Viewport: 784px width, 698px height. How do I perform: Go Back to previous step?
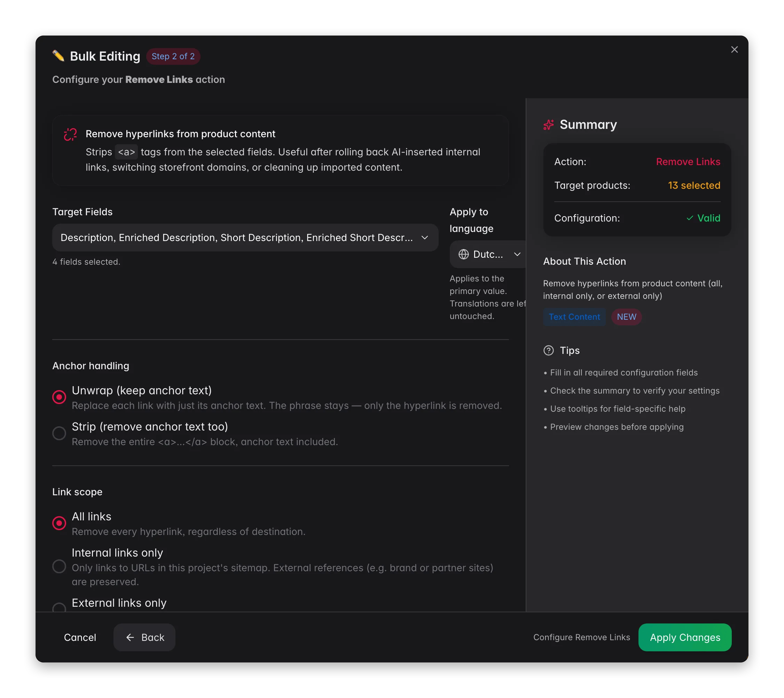click(144, 637)
